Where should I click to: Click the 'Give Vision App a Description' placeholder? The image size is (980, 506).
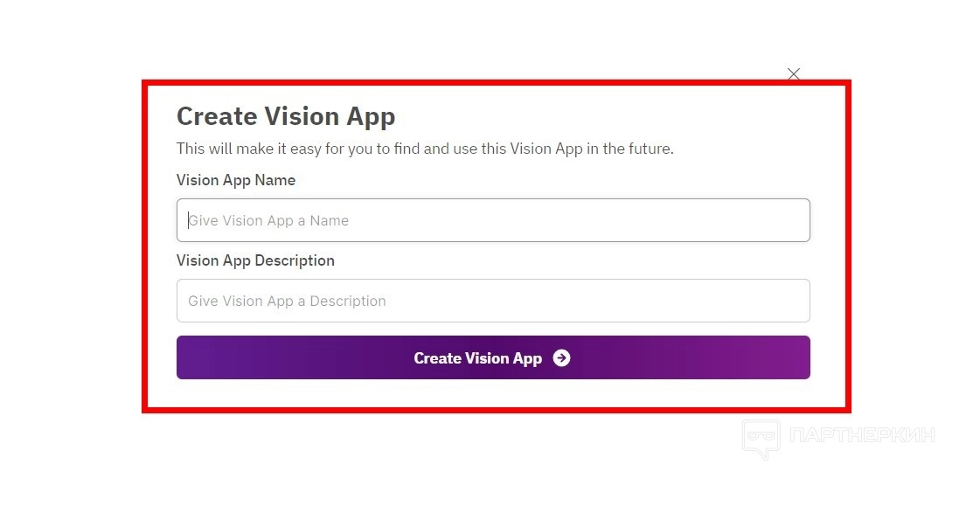(x=288, y=302)
